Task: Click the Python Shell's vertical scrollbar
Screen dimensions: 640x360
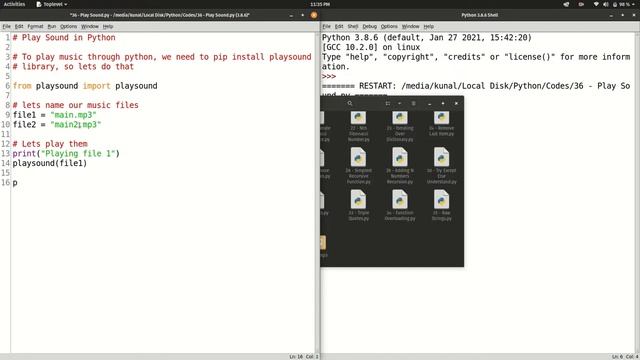Action: point(638,192)
